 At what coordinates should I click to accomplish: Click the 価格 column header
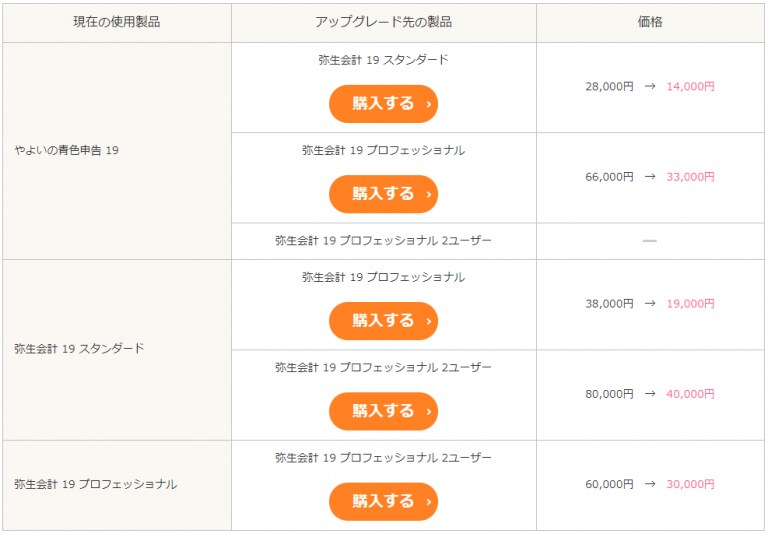[650, 22]
